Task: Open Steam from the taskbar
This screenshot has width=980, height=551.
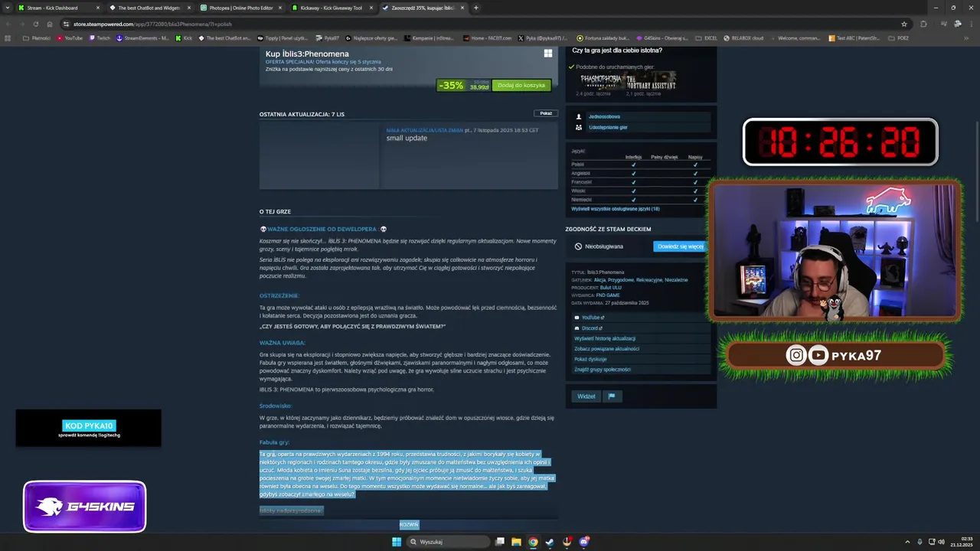Action: (x=550, y=542)
